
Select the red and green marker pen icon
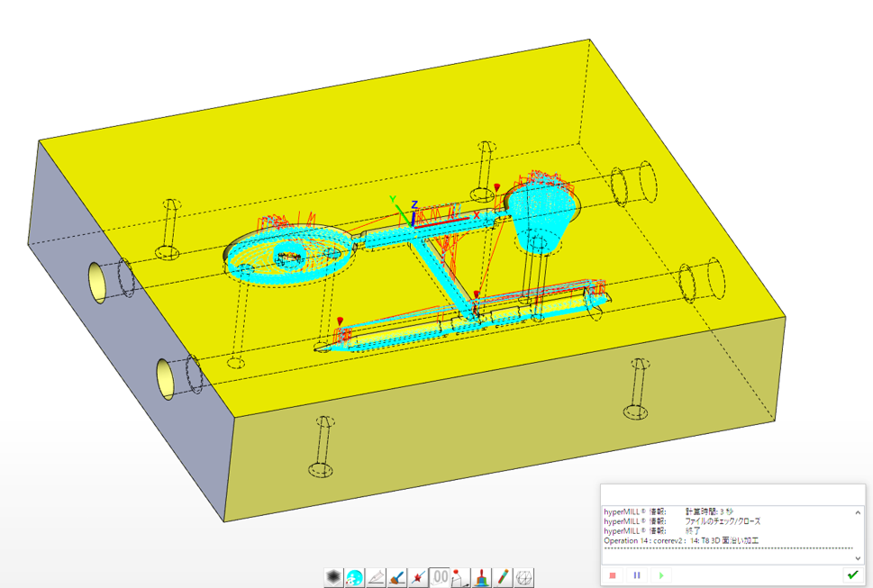[503, 577]
